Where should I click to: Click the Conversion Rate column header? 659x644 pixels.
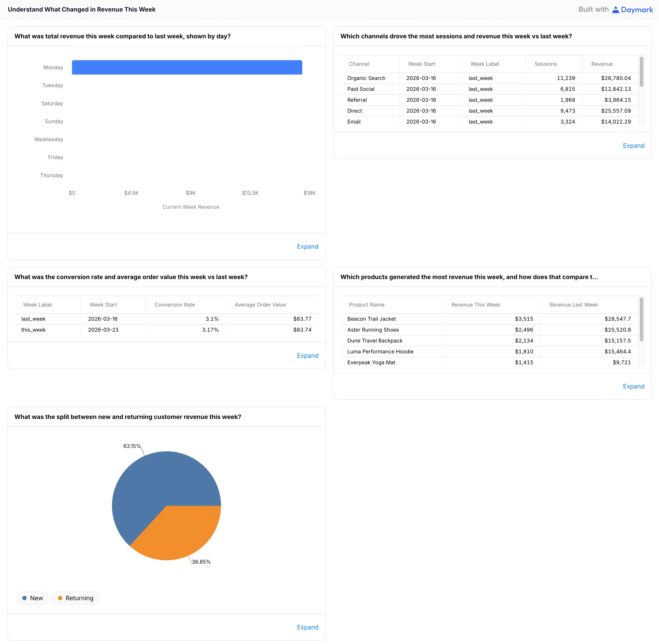(175, 305)
